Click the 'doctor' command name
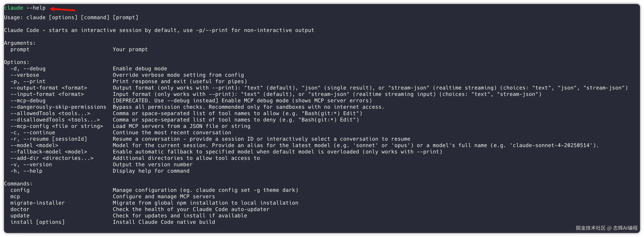The width and height of the screenshot is (644, 237). pos(20,209)
